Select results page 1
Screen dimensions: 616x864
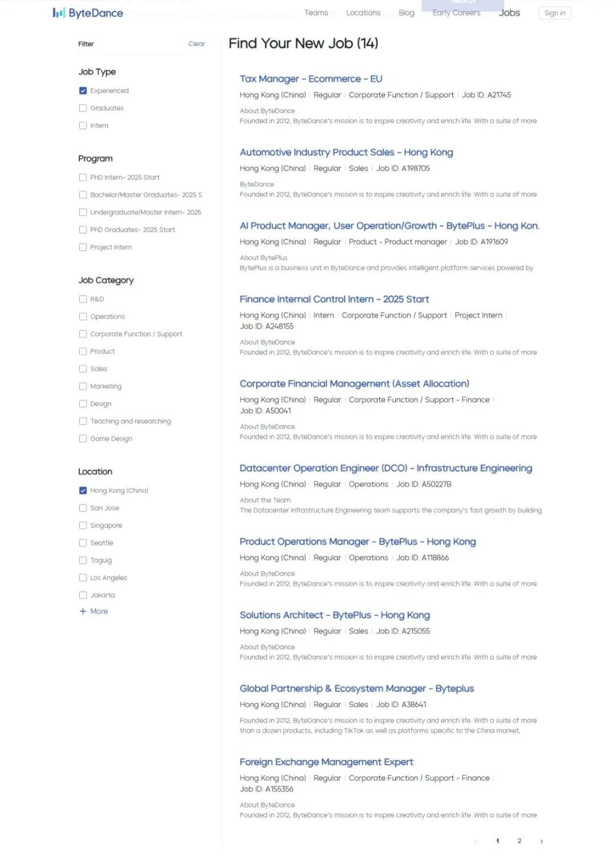click(497, 841)
